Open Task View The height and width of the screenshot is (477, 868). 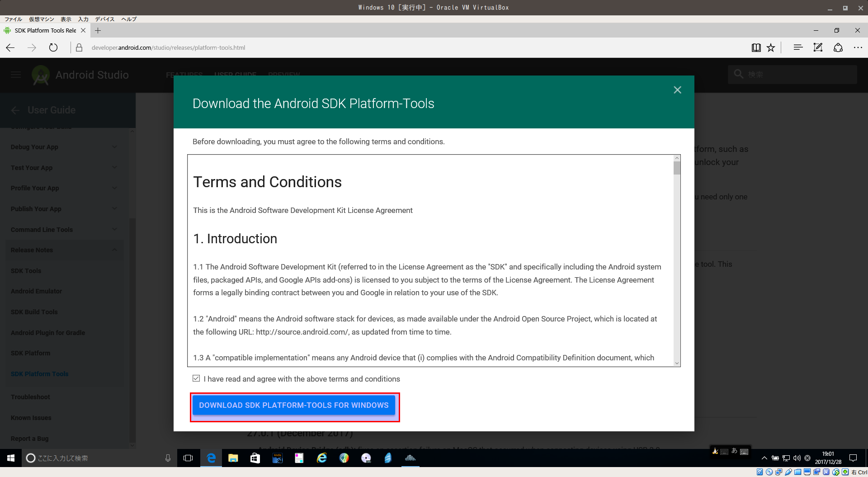pos(188,458)
